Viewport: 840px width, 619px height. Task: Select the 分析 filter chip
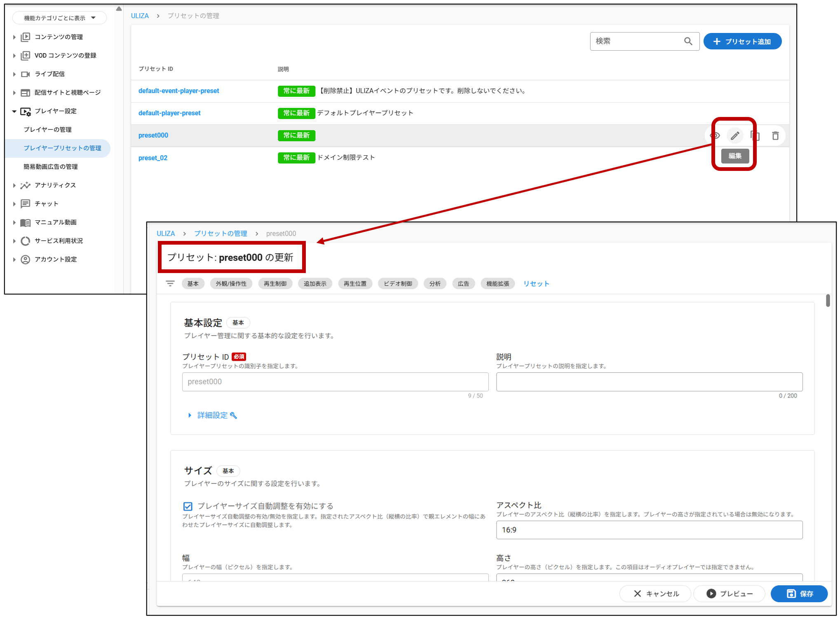tap(435, 283)
